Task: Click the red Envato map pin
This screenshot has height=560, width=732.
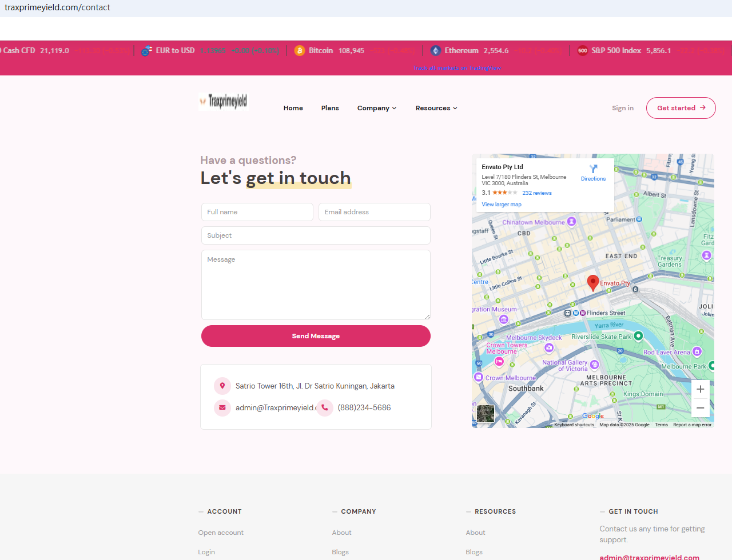Action: coord(593,282)
